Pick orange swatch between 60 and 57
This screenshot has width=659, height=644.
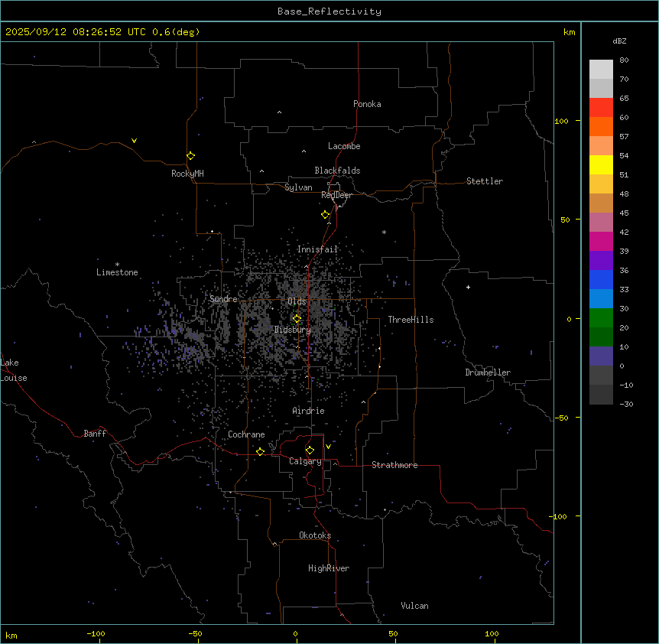[x=601, y=126]
